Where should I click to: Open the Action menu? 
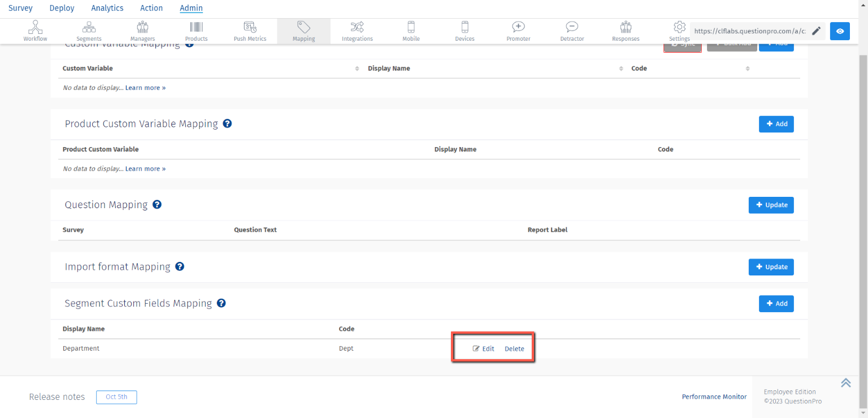coord(151,8)
